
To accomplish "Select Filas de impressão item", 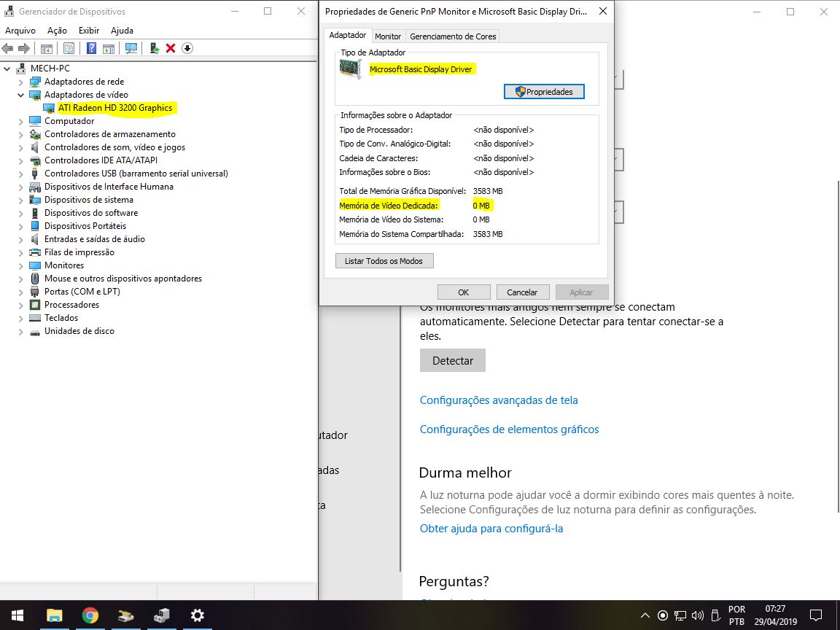I will point(79,252).
